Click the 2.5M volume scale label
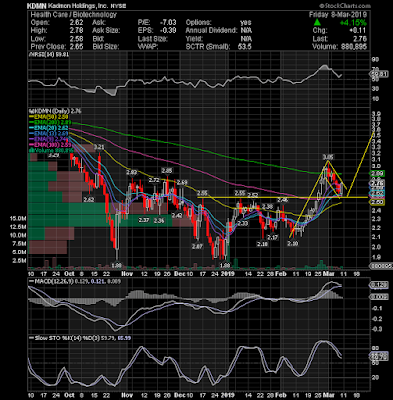This screenshot has width=393, height=400. [x=20, y=261]
